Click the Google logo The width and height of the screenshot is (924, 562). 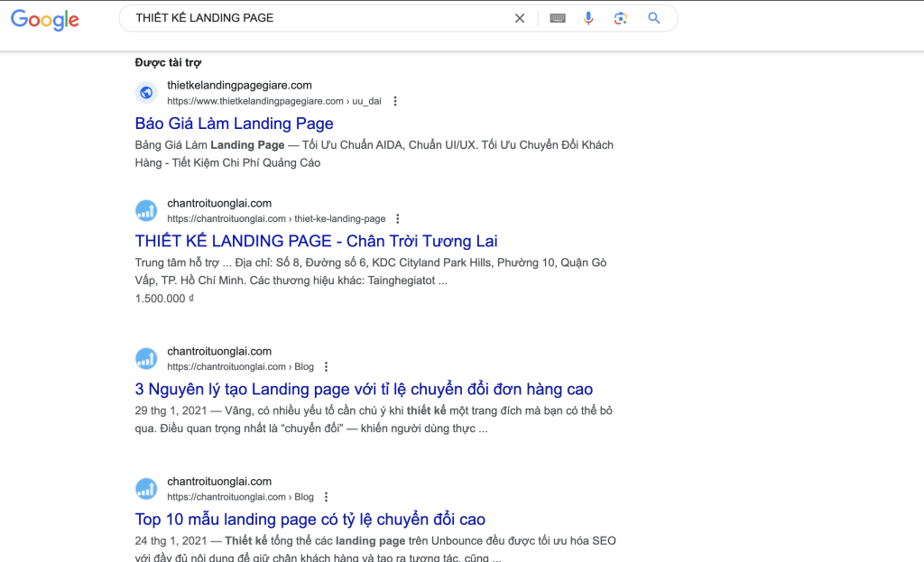click(45, 20)
